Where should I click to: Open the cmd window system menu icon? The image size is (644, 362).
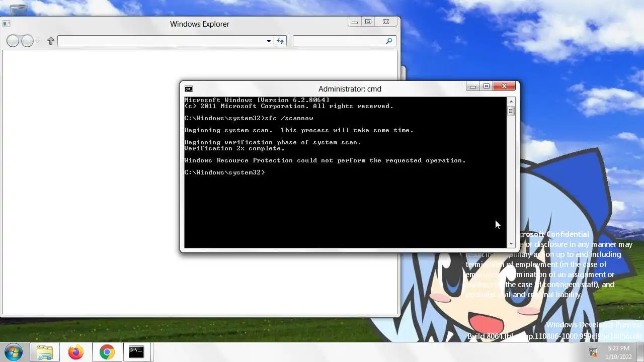[188, 89]
